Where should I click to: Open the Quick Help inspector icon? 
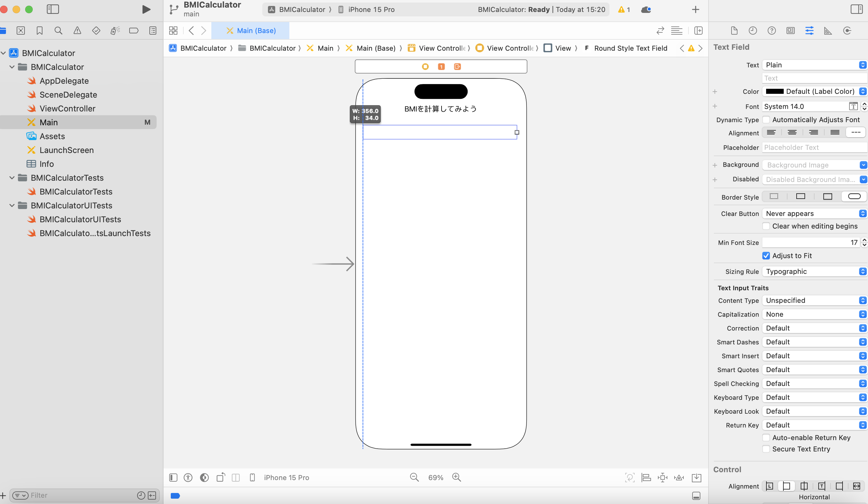(x=771, y=31)
